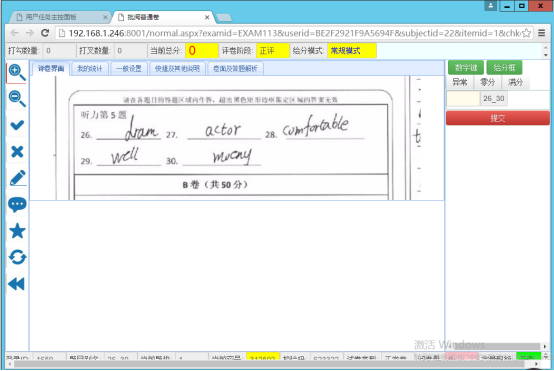The image size is (554, 371).
Task: Click the score input field beside 26_30
Action: (463, 99)
